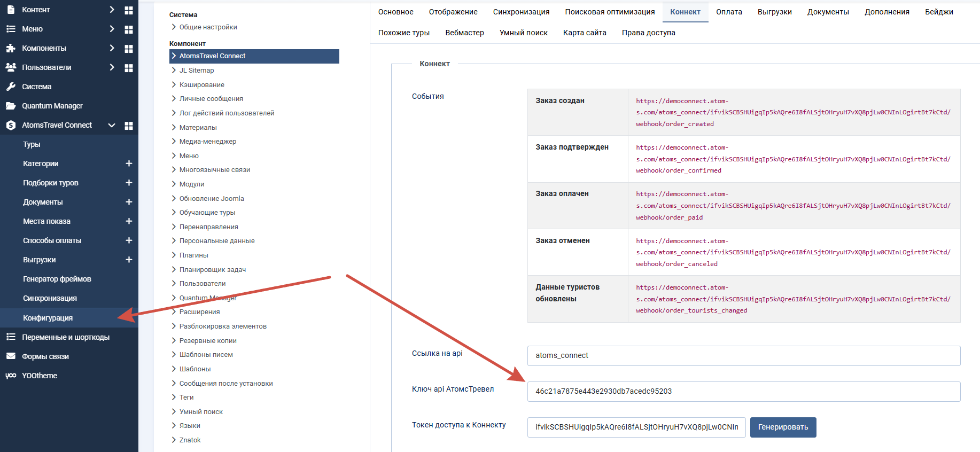Image resolution: width=980 pixels, height=452 pixels.
Task: Switch to the Синхронизация tab
Action: tap(521, 12)
